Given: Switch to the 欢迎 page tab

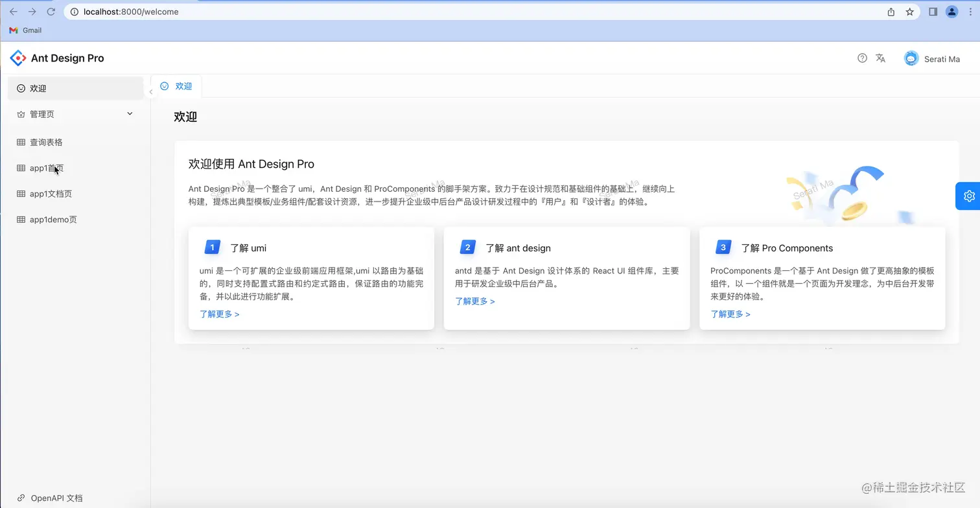Looking at the screenshot, I should tap(176, 86).
